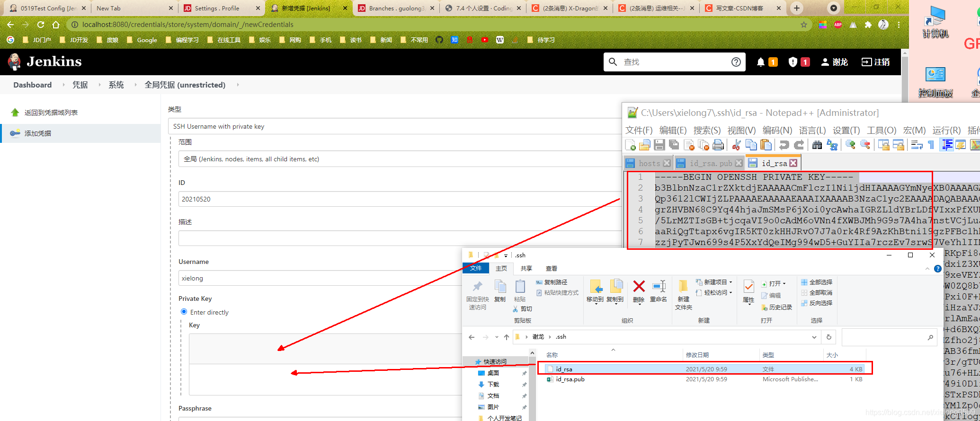Click the Explorer refresh button
Screen dimensions: 980x421
coord(829,337)
